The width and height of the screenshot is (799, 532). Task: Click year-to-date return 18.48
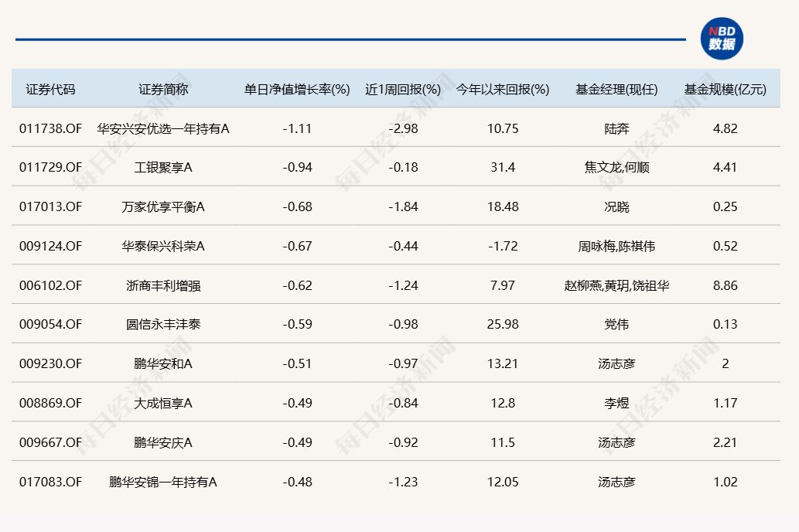(x=503, y=206)
